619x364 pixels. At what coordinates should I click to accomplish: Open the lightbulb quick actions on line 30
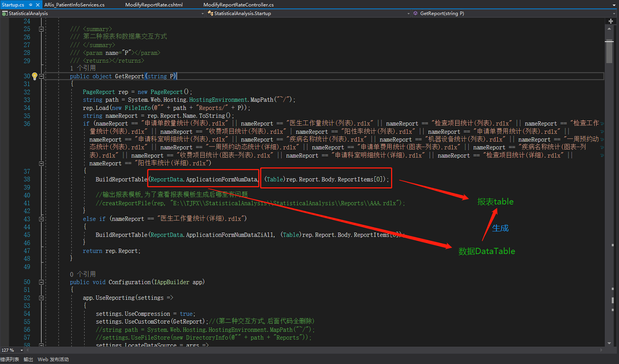click(x=34, y=76)
